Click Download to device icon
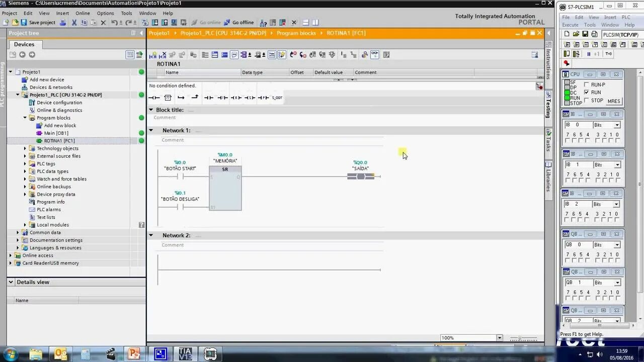644x362 pixels. [x=155, y=23]
